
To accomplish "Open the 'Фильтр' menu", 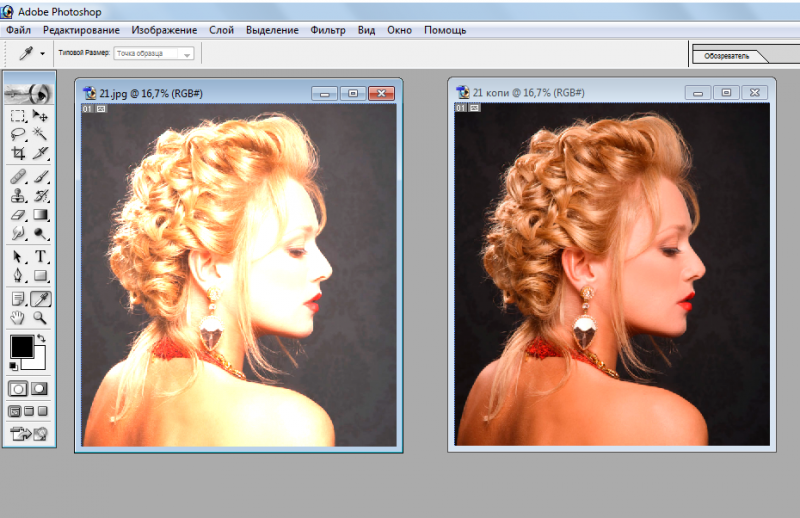I will tap(328, 30).
